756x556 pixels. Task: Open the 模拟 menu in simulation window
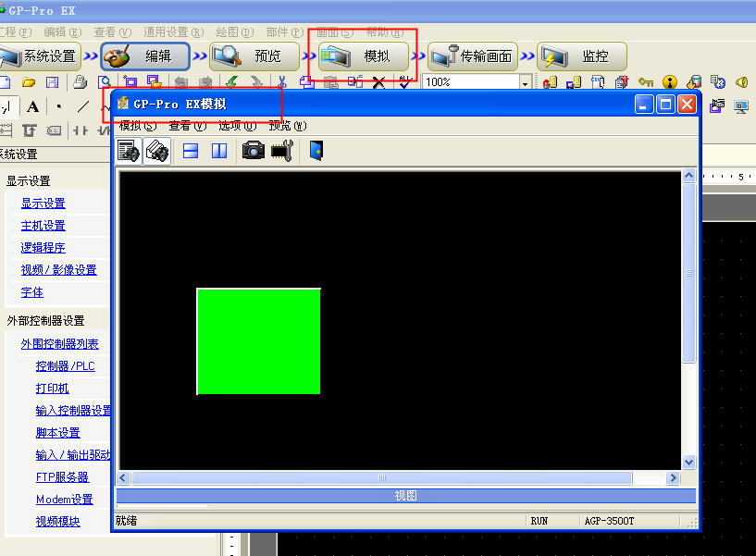coord(137,126)
